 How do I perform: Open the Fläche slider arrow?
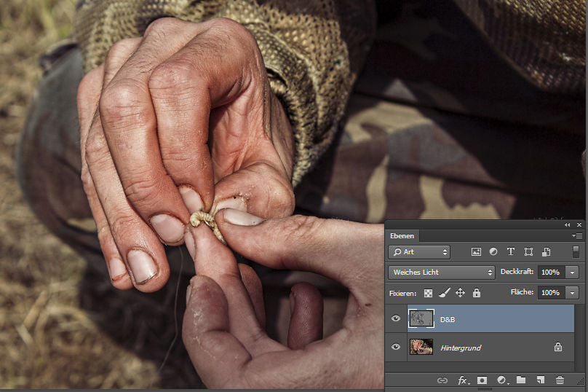point(572,292)
